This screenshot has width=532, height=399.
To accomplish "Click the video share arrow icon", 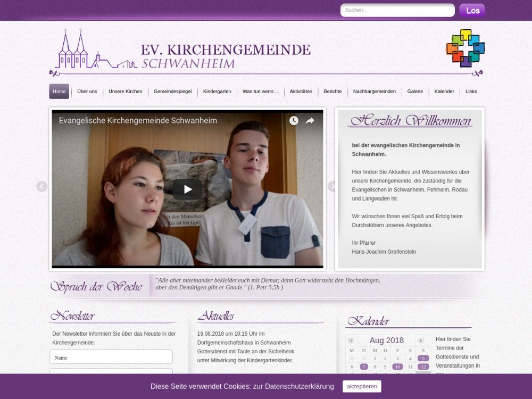I will click(x=310, y=120).
